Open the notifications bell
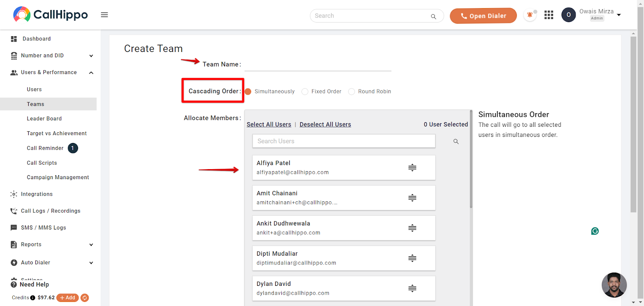Image resolution: width=644 pixels, height=306 pixels. click(530, 15)
